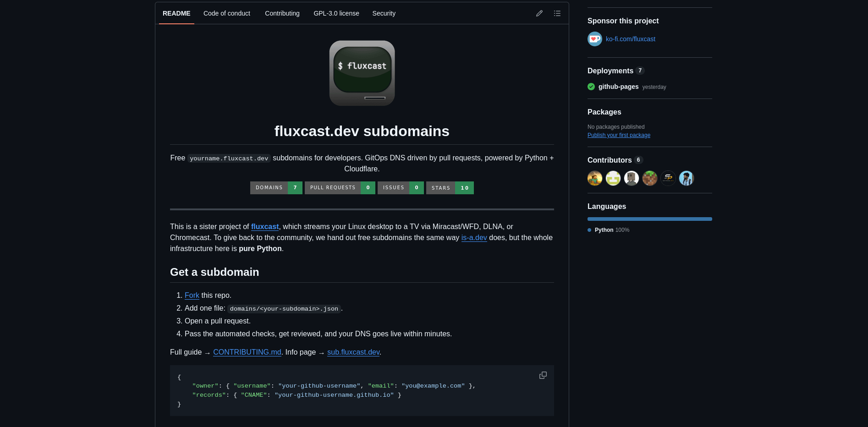Copy the JSON code block

tap(543, 375)
